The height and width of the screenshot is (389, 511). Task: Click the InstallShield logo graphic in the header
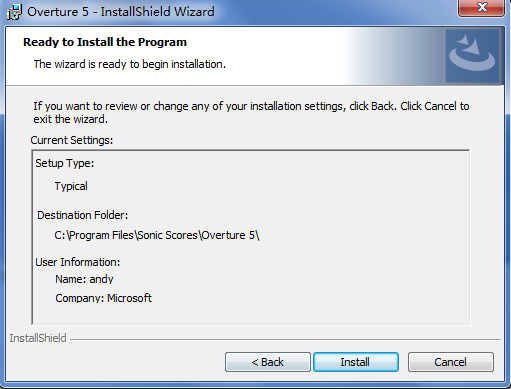(x=472, y=55)
